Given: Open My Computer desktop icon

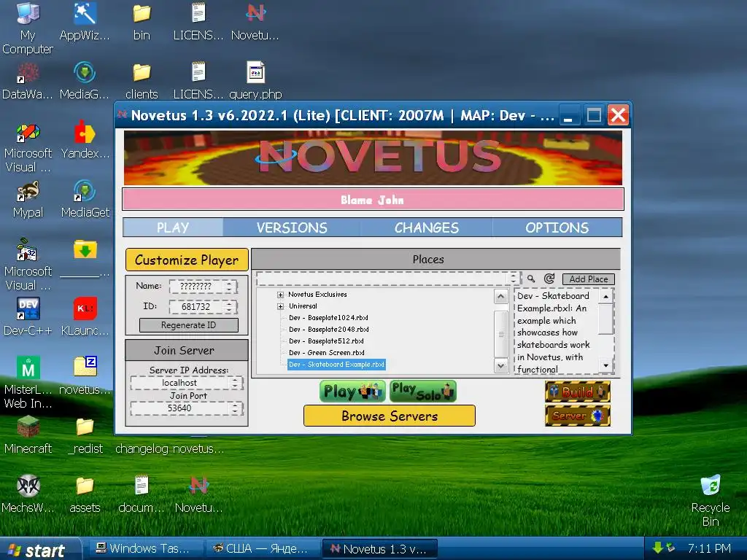Looking at the screenshot, I should [28, 28].
